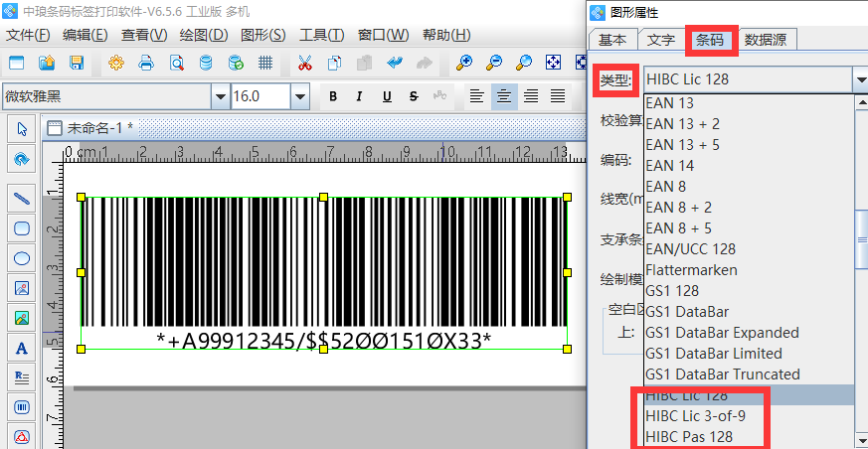This screenshot has height=449, width=868.
Task: Click the 16.0 font size field
Action: (260, 96)
